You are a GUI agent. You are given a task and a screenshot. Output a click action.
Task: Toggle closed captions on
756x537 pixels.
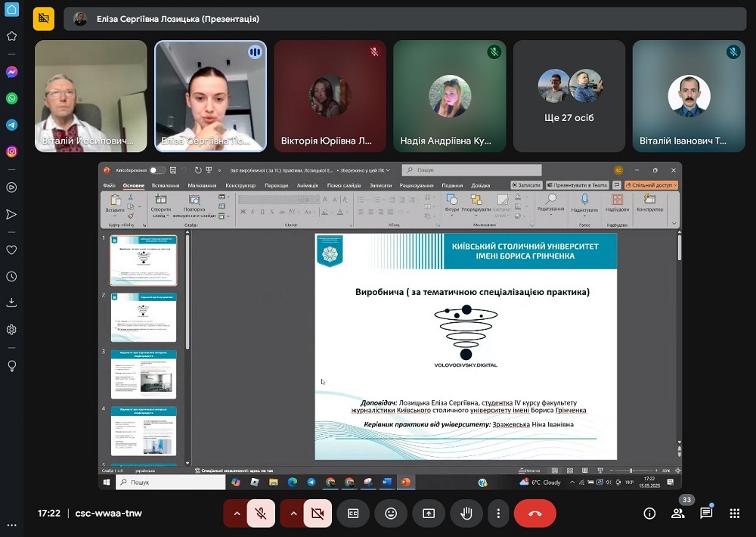coord(353,513)
